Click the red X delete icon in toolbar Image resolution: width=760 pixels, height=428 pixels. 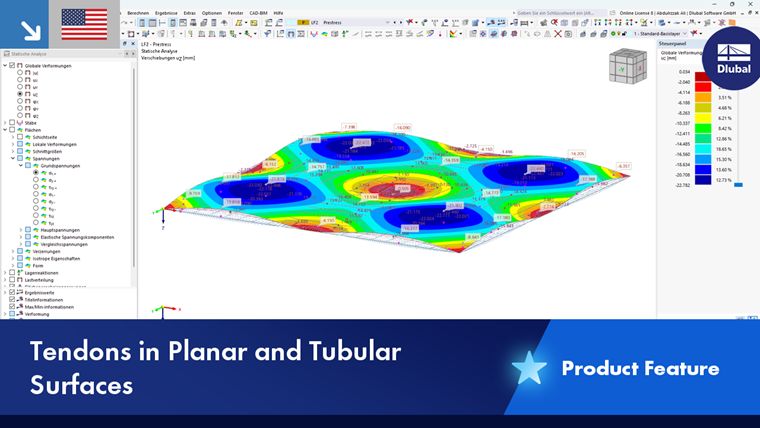pos(558,34)
